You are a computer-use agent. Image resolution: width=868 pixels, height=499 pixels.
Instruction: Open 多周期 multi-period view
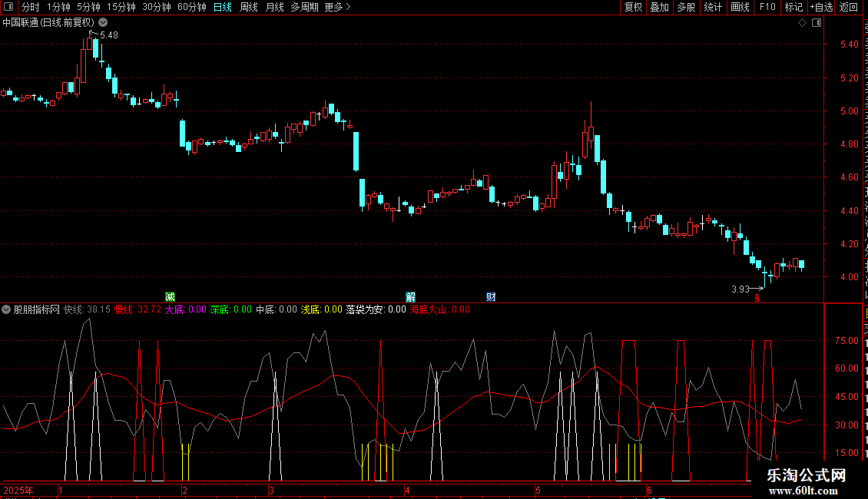(304, 7)
